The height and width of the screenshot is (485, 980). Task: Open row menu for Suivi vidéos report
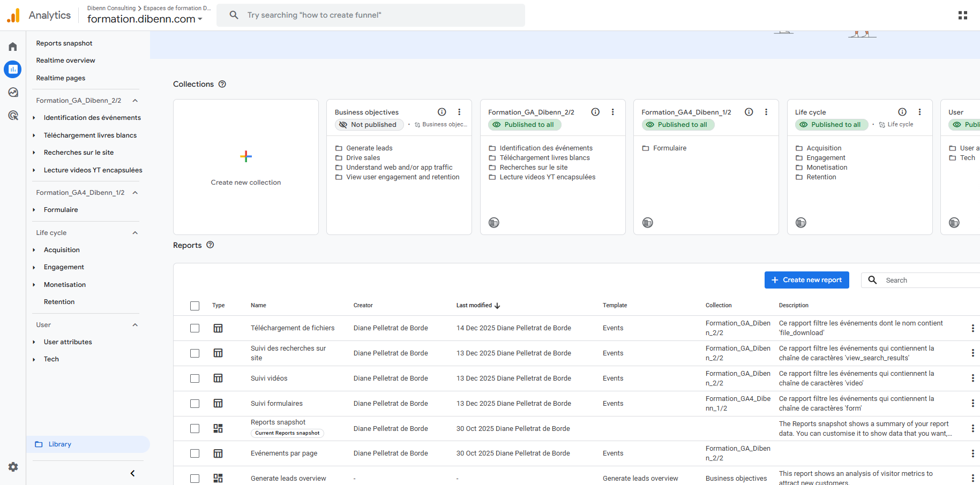(972, 378)
